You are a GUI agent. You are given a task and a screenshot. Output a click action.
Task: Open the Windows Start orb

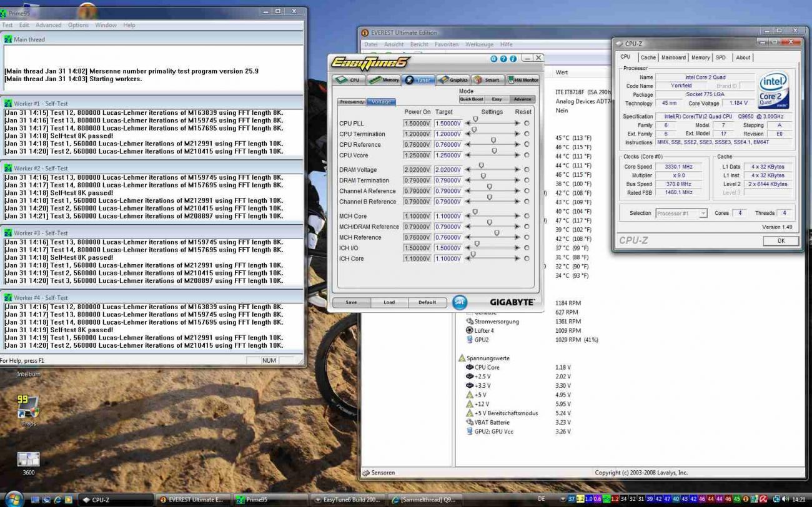(x=14, y=498)
